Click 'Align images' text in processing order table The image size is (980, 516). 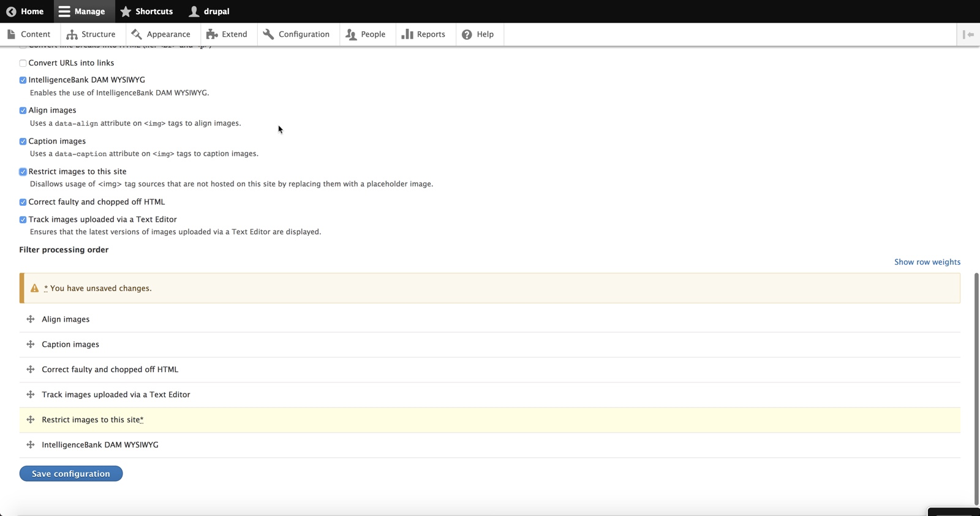66,319
